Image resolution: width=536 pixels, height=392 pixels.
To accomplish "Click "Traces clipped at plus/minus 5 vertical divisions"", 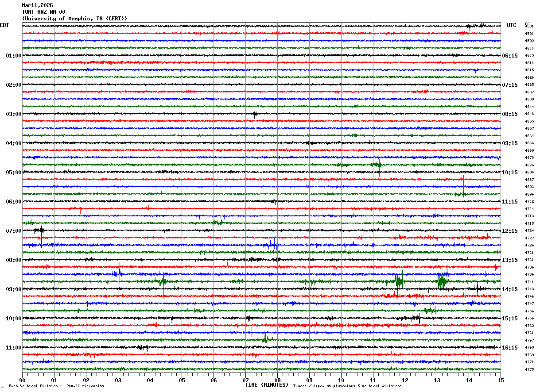I will (347, 386).
